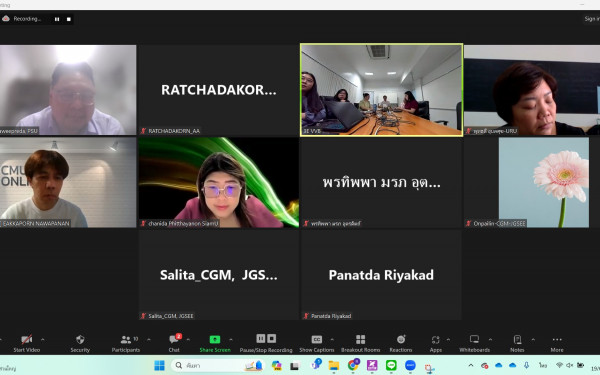Expand the arrow beside Participants
Screen dimensions: 600x375
148,339
